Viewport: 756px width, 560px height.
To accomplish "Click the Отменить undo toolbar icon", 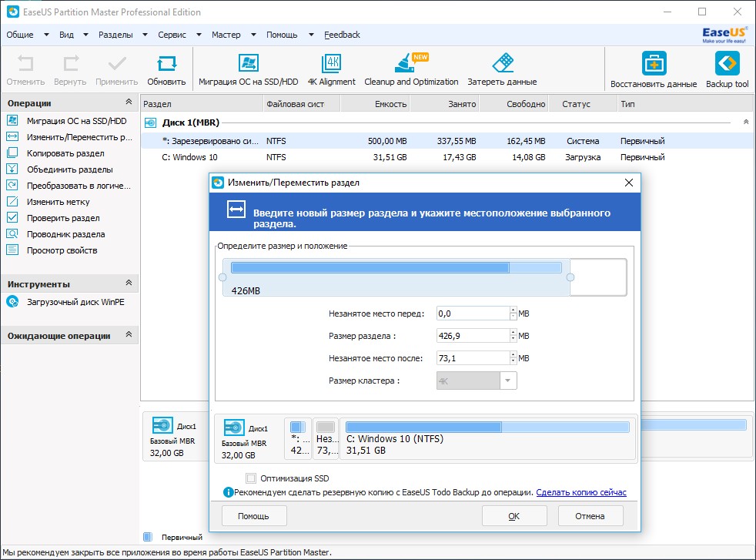I will [x=25, y=64].
